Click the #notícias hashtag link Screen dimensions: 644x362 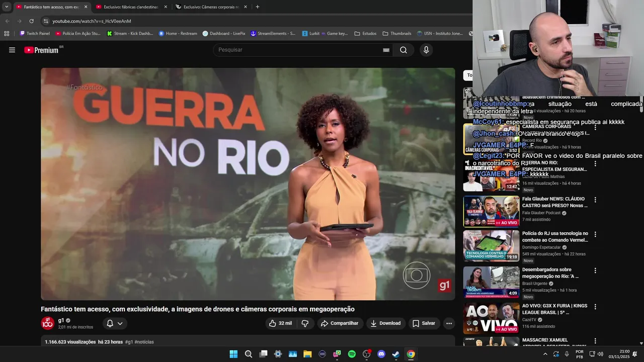coord(144,342)
